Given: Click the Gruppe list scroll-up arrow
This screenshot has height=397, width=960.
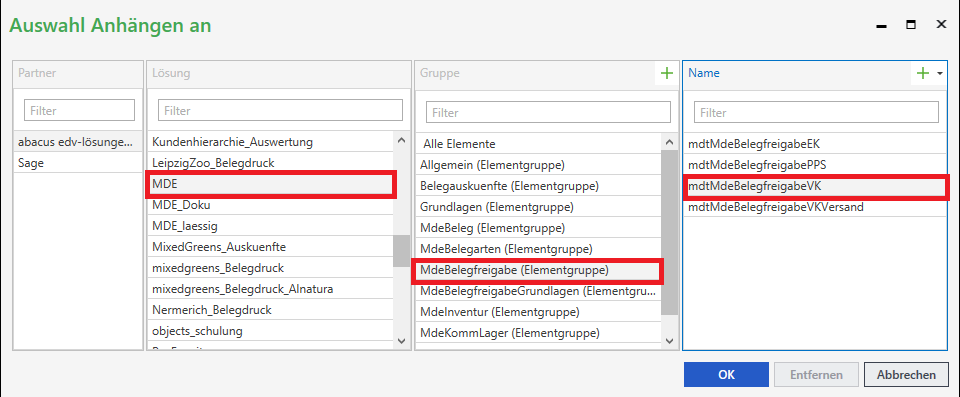Looking at the screenshot, I should pyautogui.click(x=669, y=143).
